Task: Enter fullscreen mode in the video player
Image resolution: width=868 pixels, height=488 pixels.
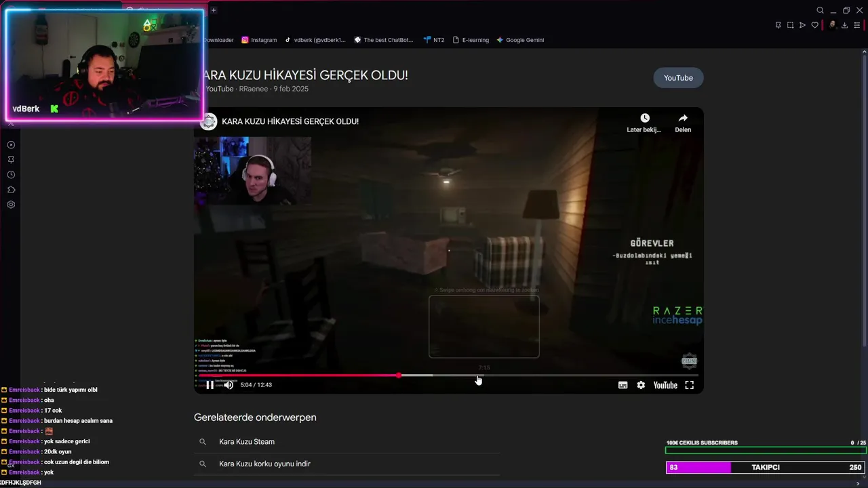Action: [x=689, y=385]
